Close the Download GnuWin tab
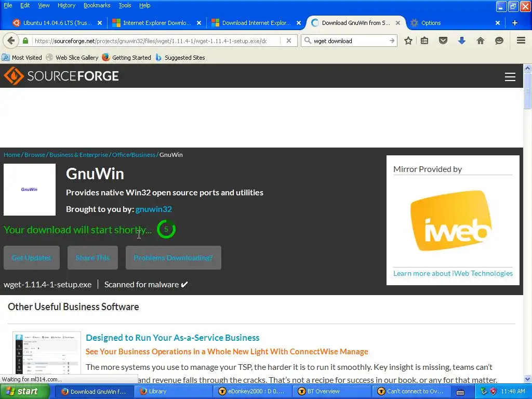This screenshot has height=399, width=532. click(398, 23)
